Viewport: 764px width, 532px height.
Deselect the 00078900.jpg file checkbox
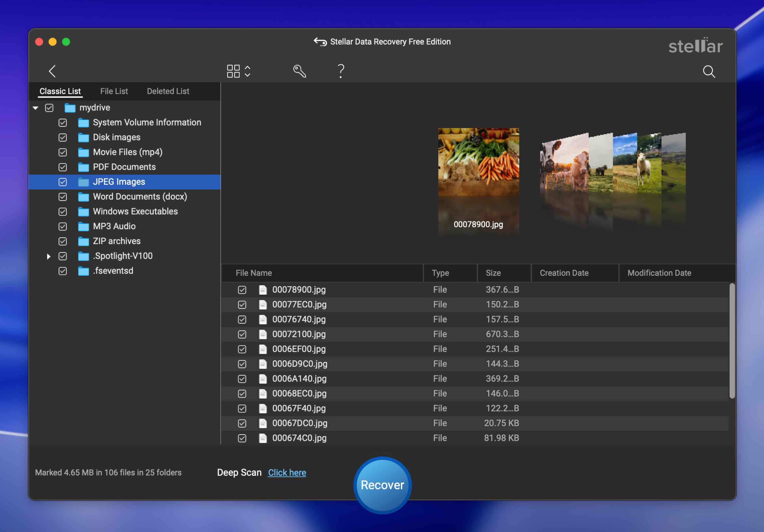(242, 290)
